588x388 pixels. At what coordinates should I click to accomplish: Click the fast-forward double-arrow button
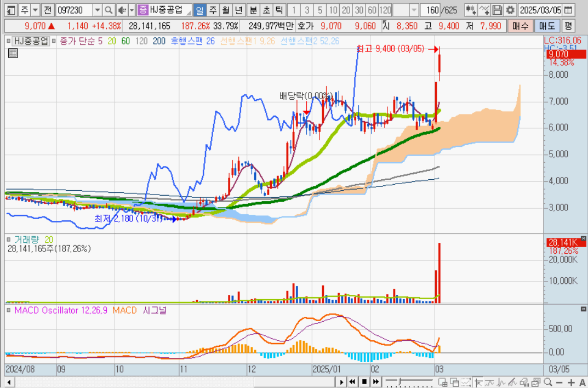point(376,382)
